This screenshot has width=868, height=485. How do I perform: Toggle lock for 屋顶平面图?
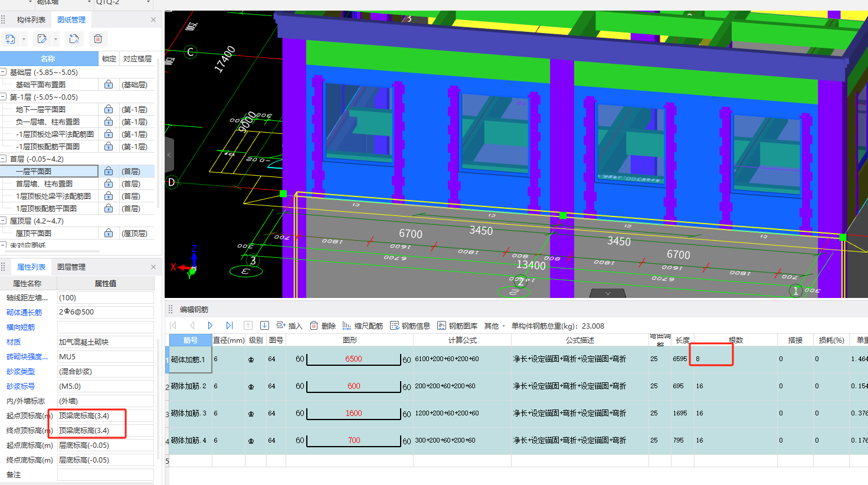(109, 233)
